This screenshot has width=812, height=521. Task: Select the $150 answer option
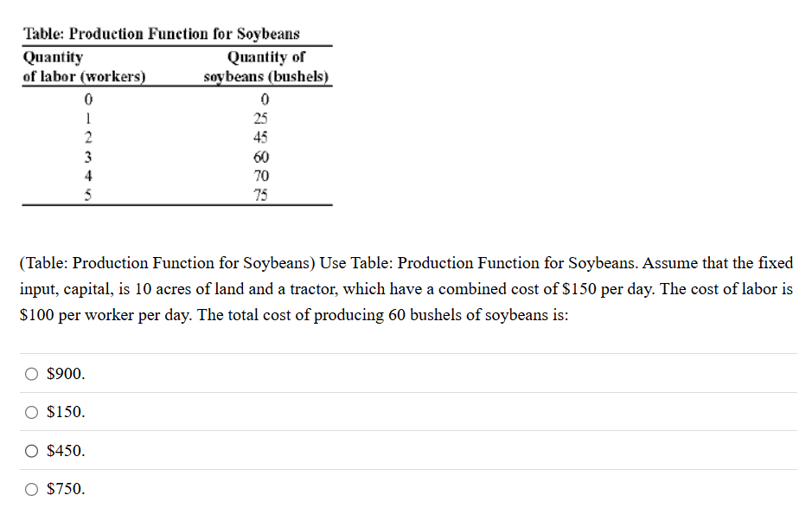click(x=30, y=412)
